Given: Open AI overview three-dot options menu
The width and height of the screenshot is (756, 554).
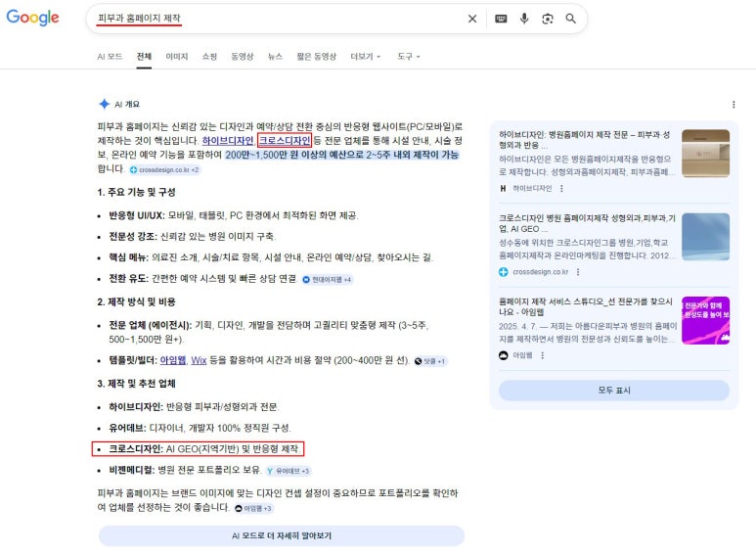Looking at the screenshot, I should 734,104.
